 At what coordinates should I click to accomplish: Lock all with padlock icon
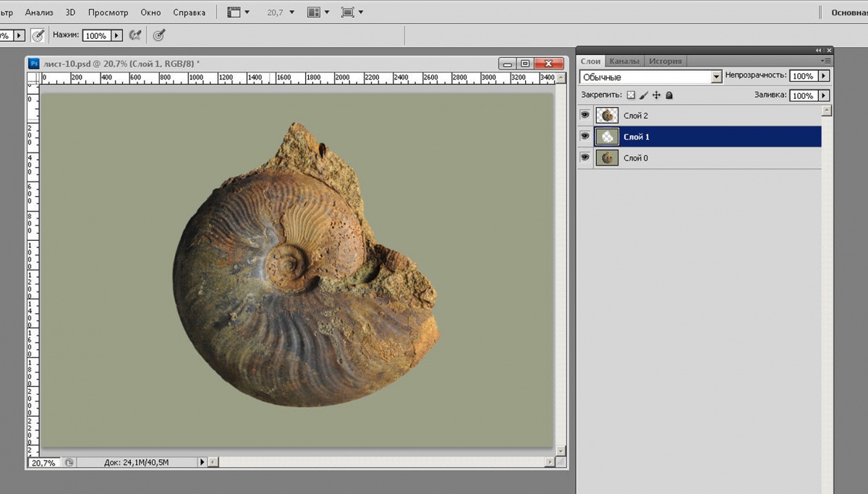[x=669, y=95]
